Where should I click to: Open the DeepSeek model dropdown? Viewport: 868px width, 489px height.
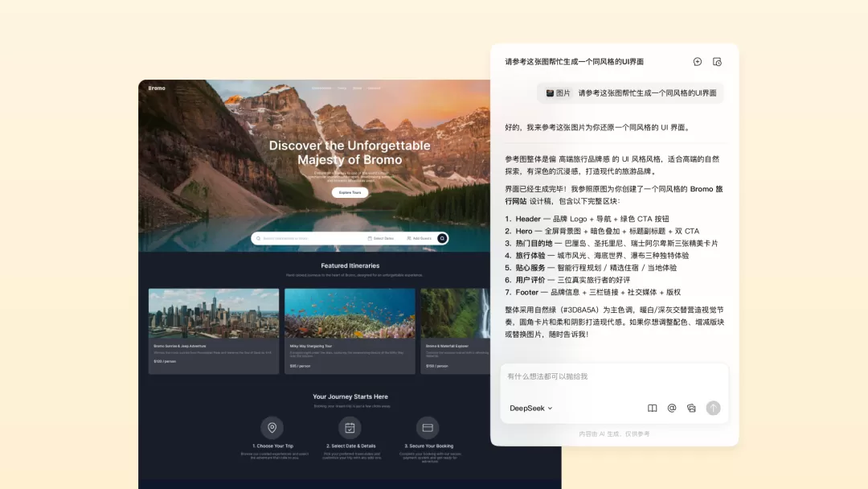[x=531, y=408]
